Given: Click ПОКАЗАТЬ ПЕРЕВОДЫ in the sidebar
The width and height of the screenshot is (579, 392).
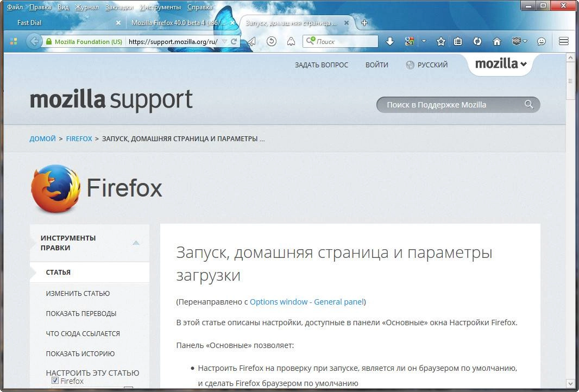Looking at the screenshot, I should point(81,313).
